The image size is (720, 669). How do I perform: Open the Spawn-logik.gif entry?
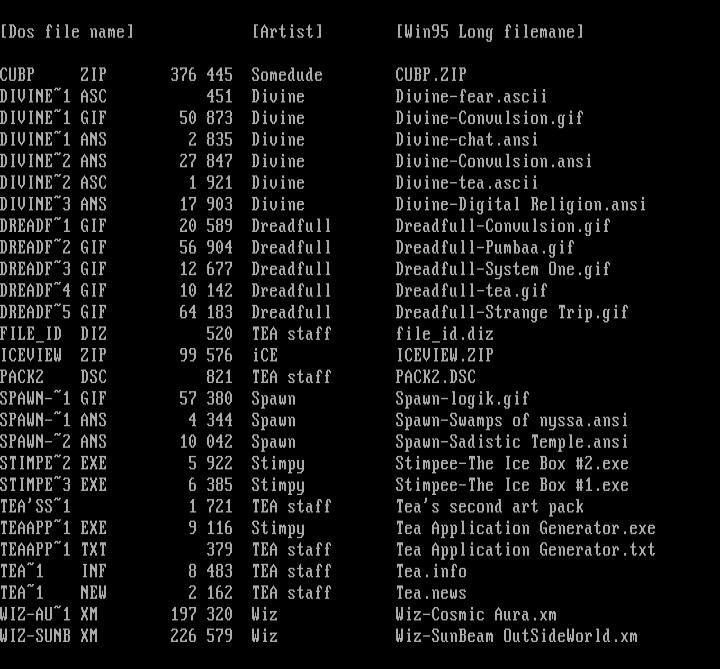pos(462,399)
